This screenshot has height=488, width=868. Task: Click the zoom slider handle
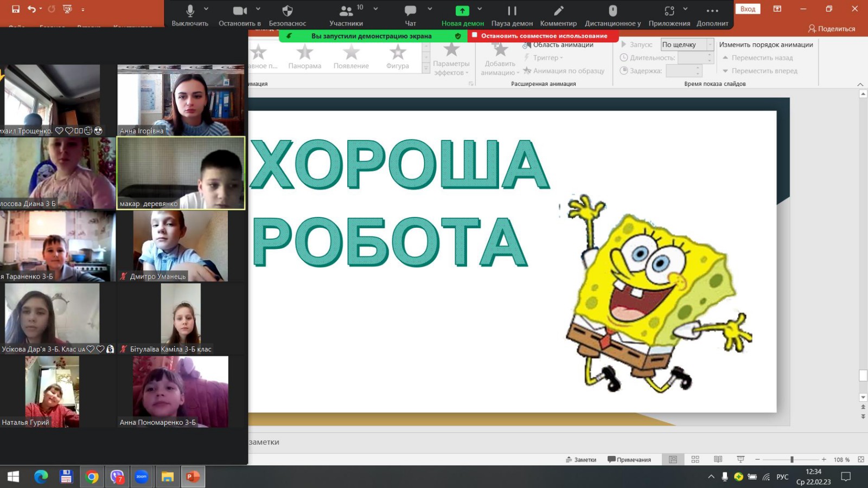coord(792,459)
